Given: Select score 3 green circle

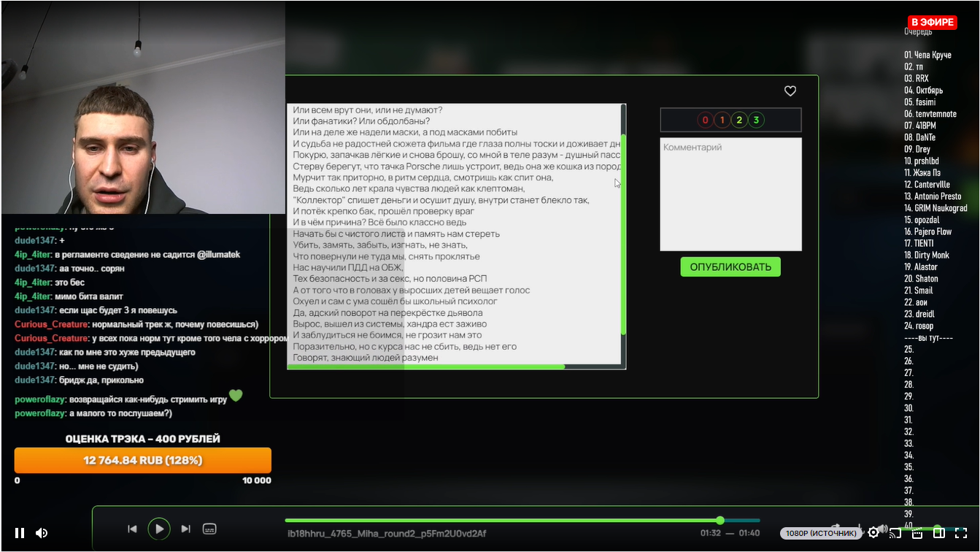Looking at the screenshot, I should click(756, 120).
